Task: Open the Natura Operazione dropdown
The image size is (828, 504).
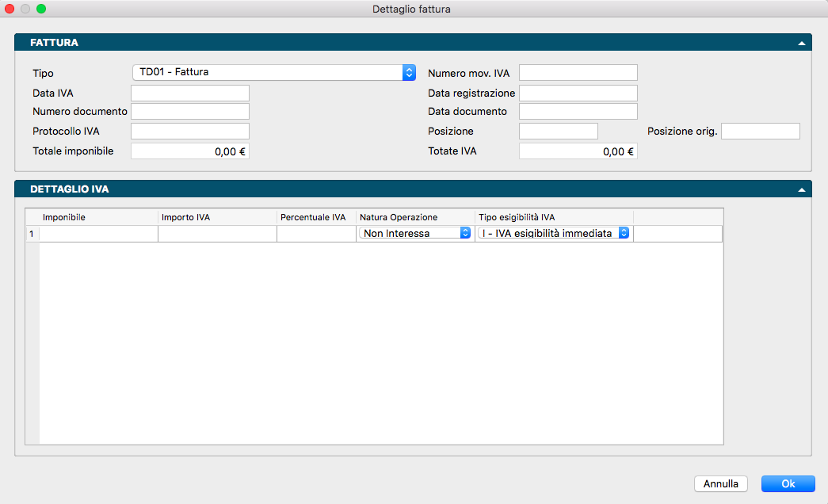Action: [x=415, y=234]
